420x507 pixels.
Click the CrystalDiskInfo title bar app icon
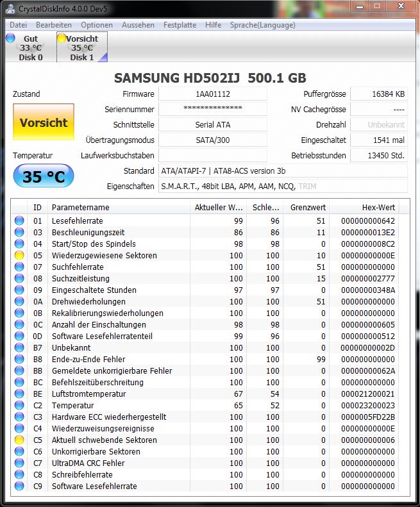10,8
